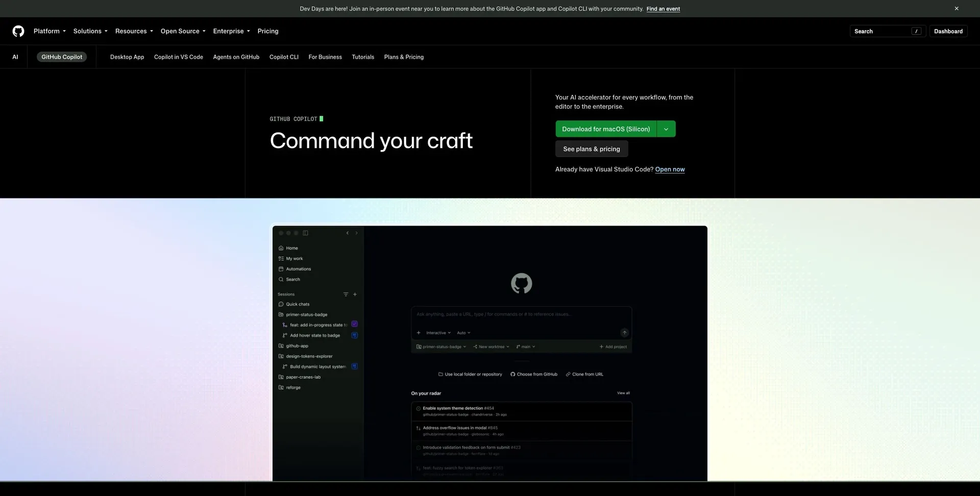The width and height of the screenshot is (980, 496).
Task: Click View all next to On your radar
Action: [x=623, y=393]
